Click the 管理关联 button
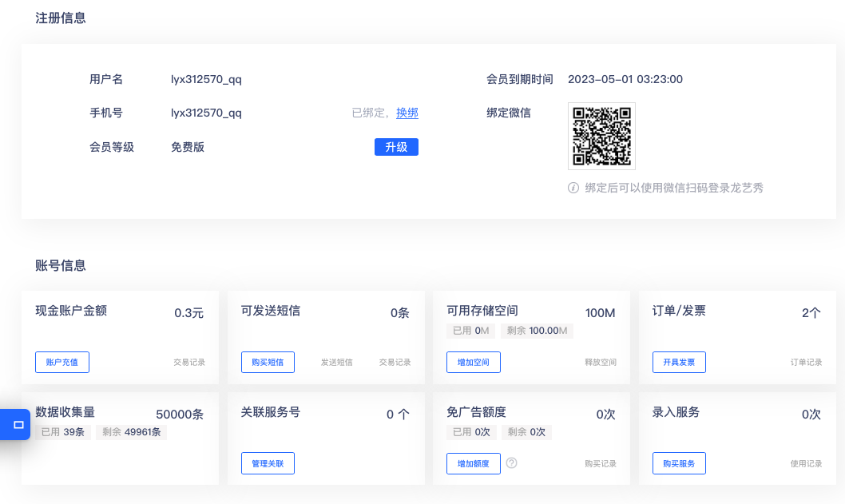 click(x=268, y=463)
